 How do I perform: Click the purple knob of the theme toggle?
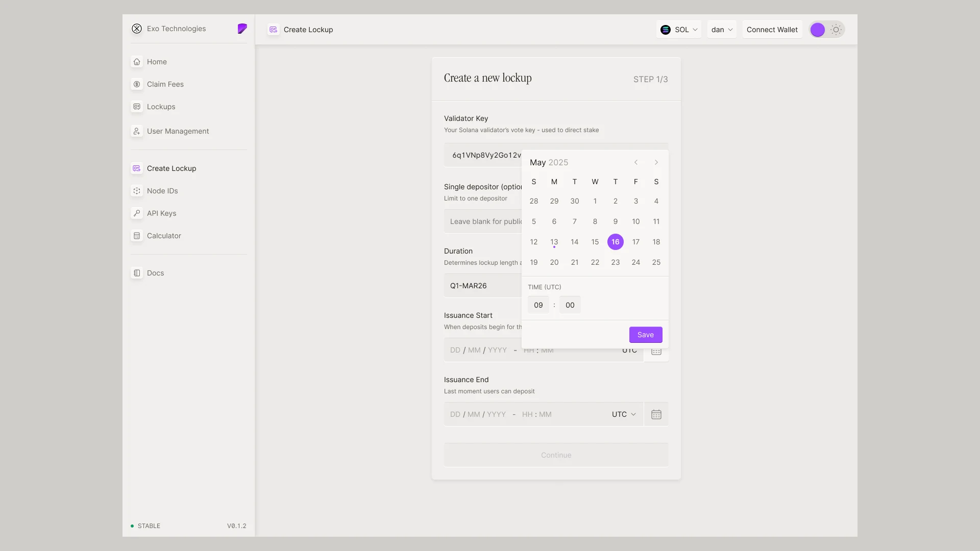[x=818, y=30]
